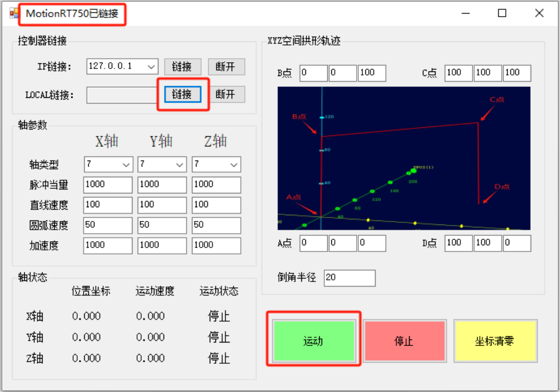The height and width of the screenshot is (392, 560).
Task: Click the Y轴 运动速度 value 0.000
Action: click(150, 337)
